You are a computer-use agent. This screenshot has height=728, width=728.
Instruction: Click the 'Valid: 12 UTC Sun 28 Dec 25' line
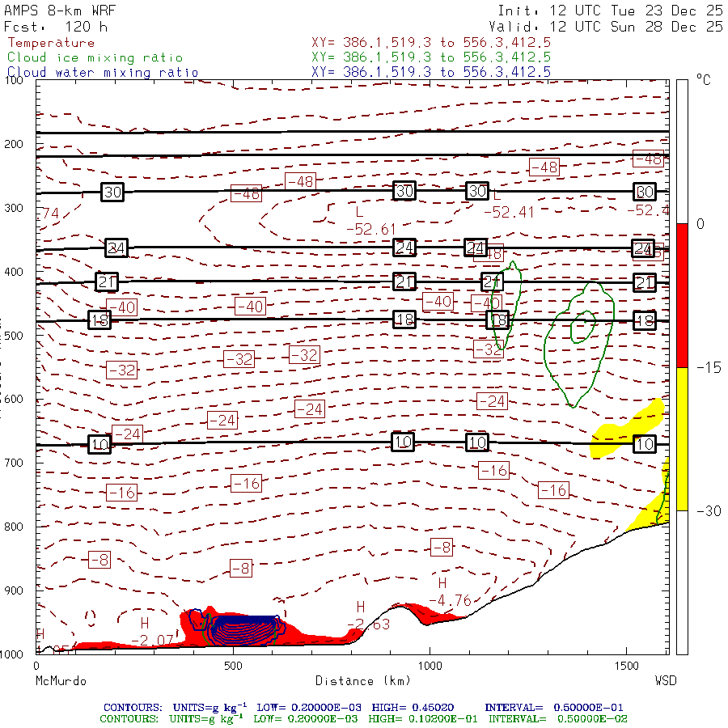click(606, 27)
